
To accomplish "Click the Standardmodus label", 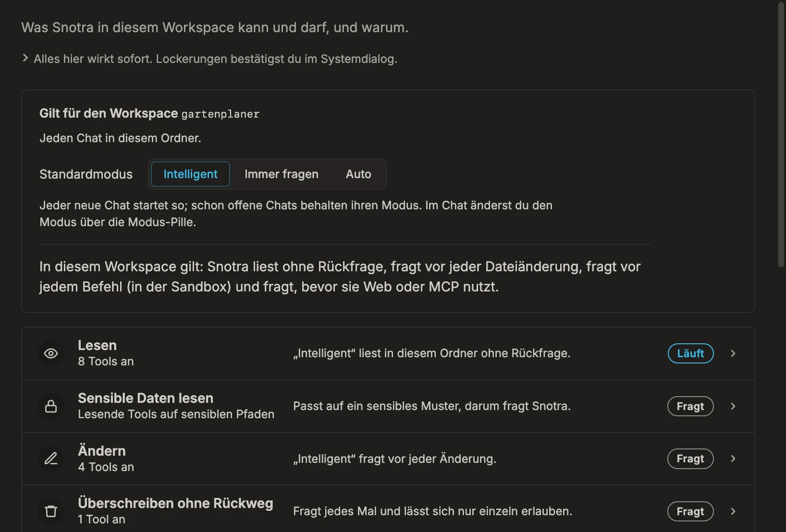I will pos(86,174).
